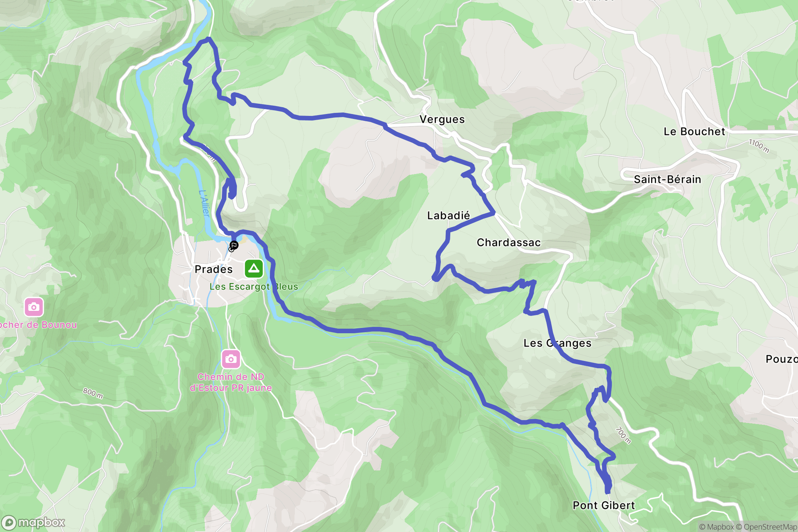The image size is (798, 532).
Task: Click the Vergues village label
Action: click(442, 119)
